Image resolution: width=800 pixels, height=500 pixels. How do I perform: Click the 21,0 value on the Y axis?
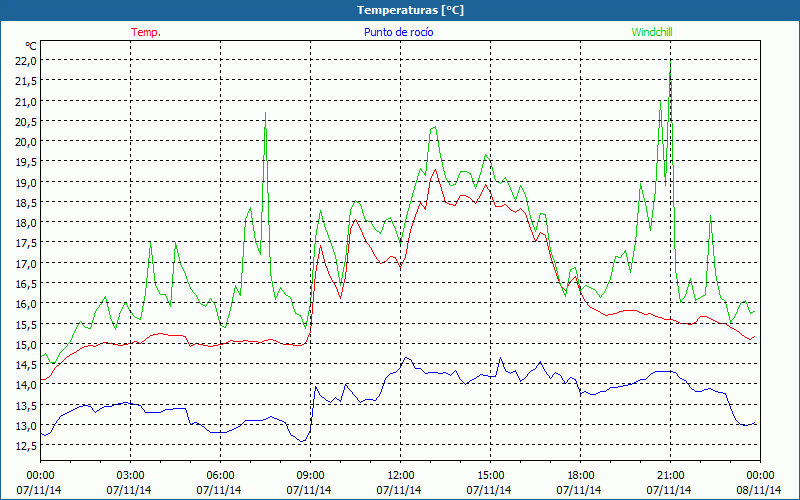click(x=27, y=102)
